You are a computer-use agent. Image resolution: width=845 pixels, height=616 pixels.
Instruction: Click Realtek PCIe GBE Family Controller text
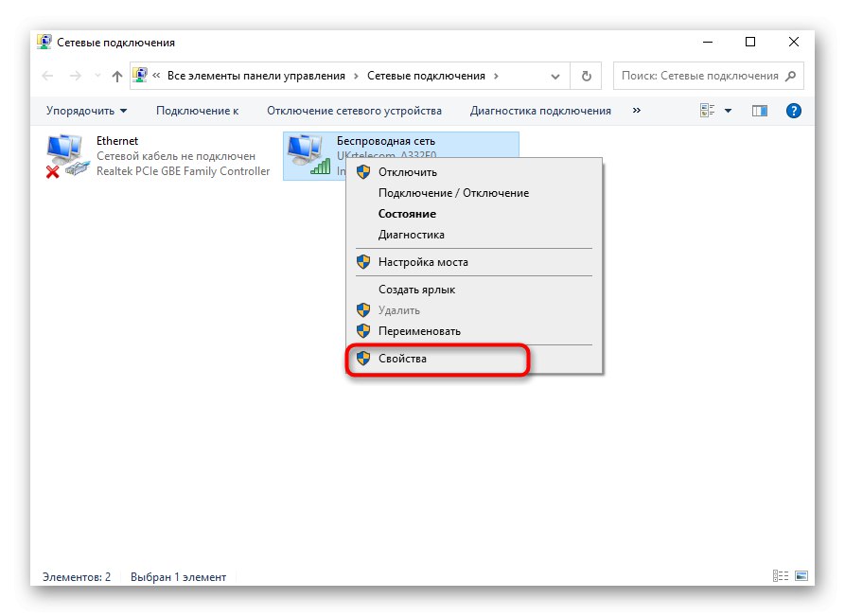(184, 171)
